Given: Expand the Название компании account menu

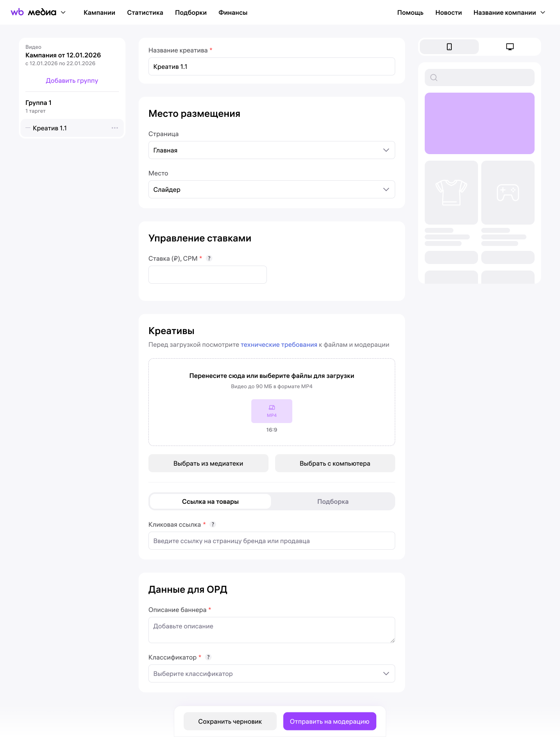Looking at the screenshot, I should [509, 13].
